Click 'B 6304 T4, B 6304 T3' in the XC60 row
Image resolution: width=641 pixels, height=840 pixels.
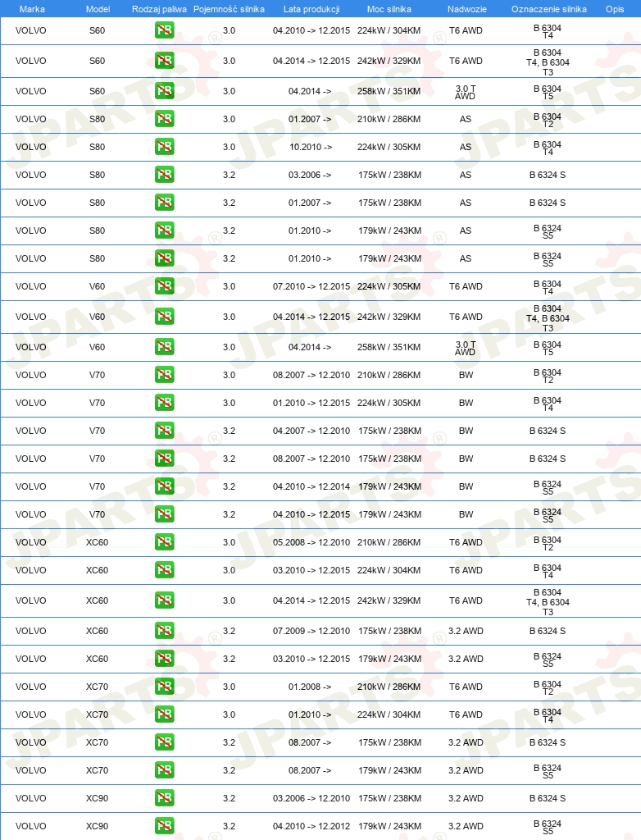(x=548, y=602)
